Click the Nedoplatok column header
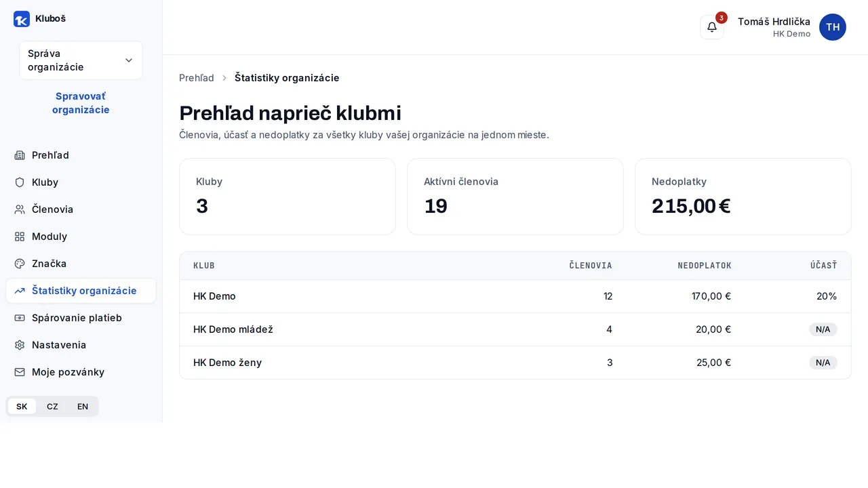 pyautogui.click(x=705, y=266)
